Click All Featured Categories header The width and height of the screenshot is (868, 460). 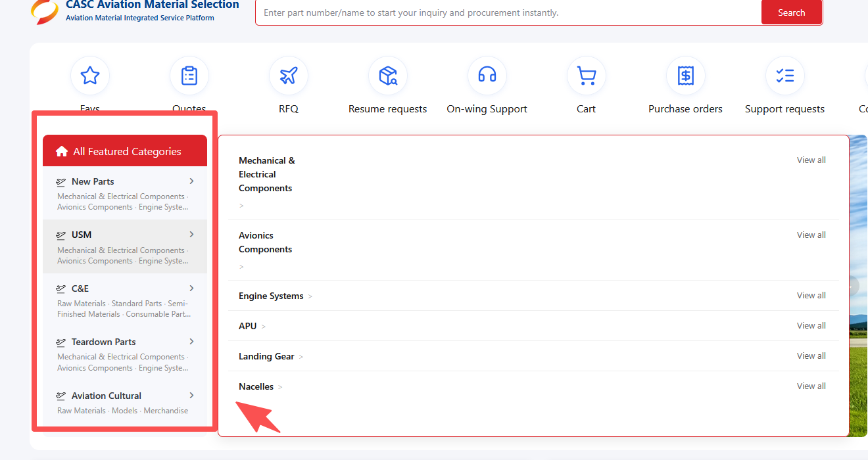pos(125,150)
